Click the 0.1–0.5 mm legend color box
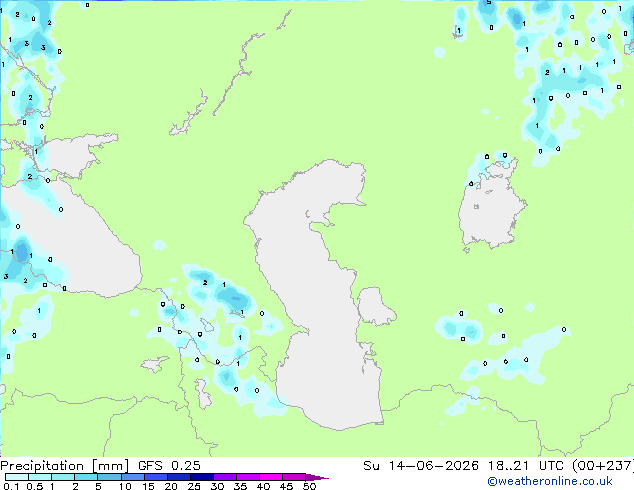Screen dimensions: 634x490 tap(17, 477)
